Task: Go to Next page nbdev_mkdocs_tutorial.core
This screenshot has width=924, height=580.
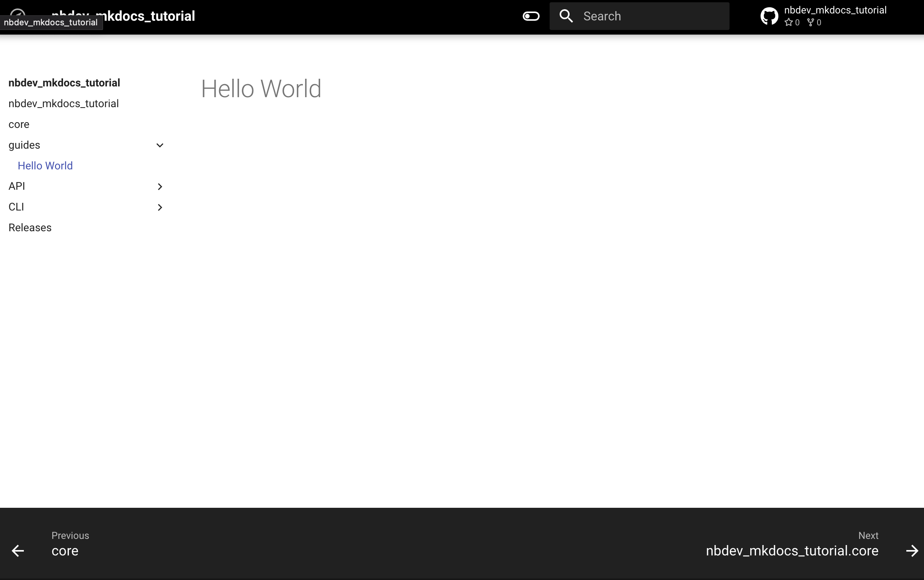Action: pyautogui.click(x=792, y=551)
